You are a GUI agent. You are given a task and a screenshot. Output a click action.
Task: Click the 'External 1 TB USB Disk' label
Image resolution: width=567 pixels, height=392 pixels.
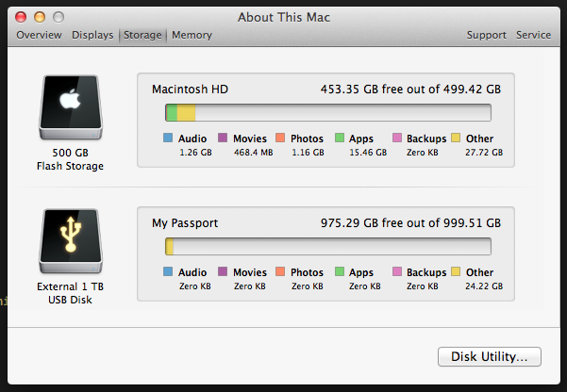[70, 293]
